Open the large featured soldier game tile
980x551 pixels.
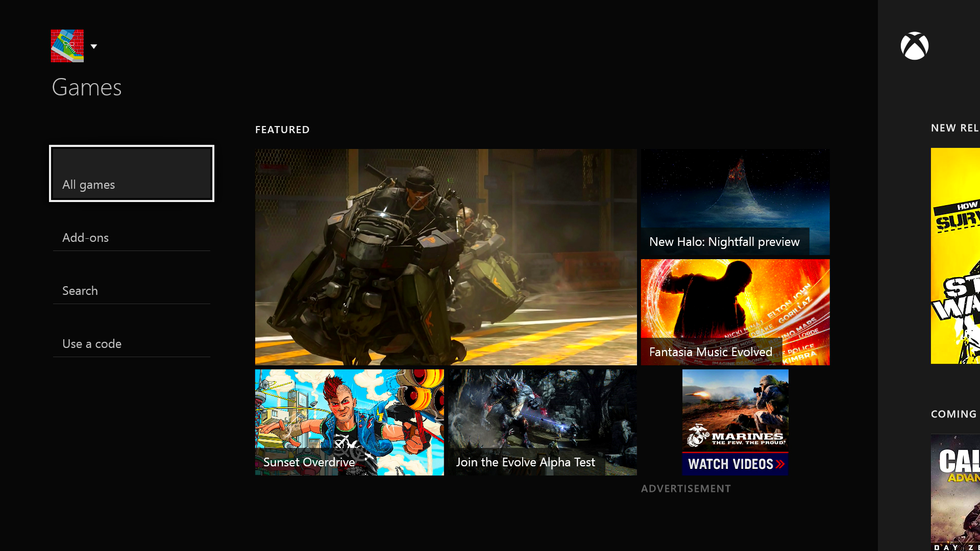(x=446, y=257)
